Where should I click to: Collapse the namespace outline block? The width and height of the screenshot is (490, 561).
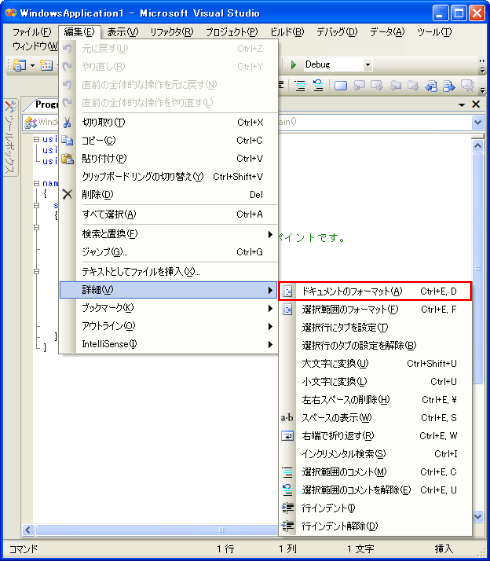coord(36,183)
